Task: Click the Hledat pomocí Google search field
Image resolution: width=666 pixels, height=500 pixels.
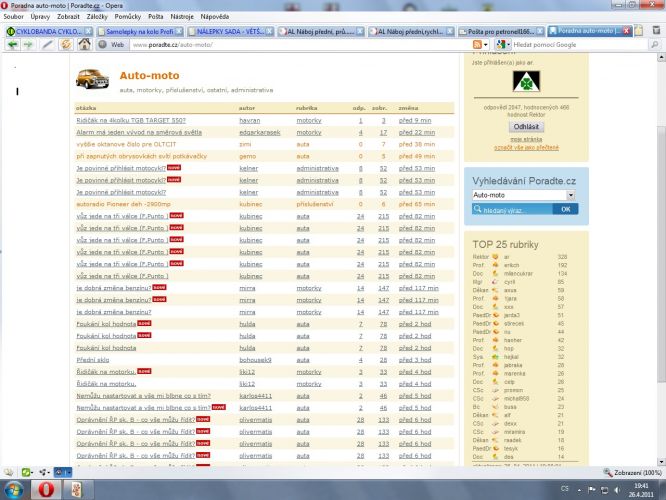Action: [x=580, y=45]
